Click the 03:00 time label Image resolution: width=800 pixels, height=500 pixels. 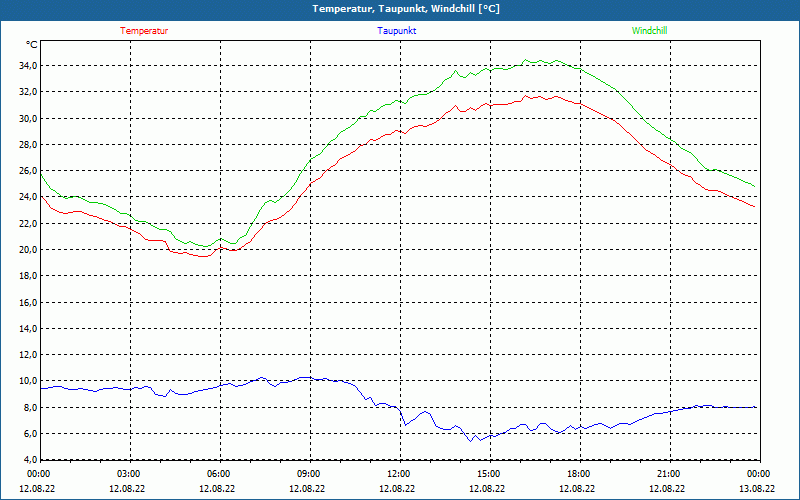pos(129,474)
